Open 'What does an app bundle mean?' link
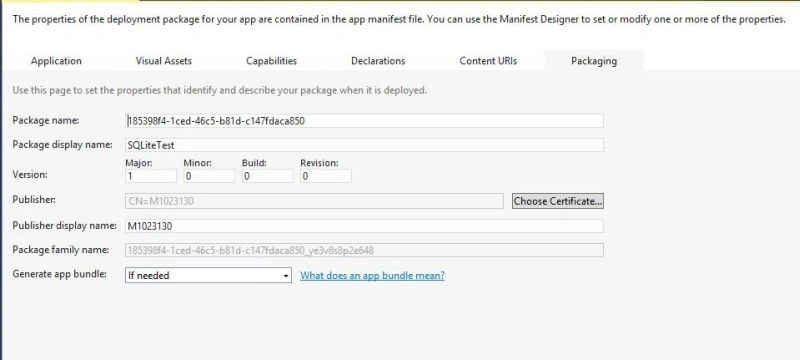Viewport: 800px width, 360px height. pyautogui.click(x=372, y=275)
